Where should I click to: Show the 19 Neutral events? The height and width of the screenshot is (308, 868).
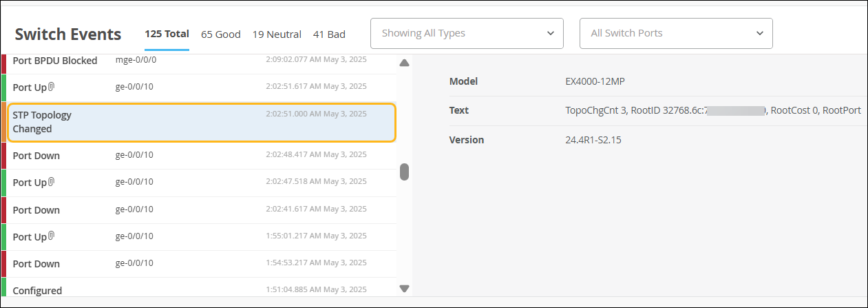coord(277,34)
